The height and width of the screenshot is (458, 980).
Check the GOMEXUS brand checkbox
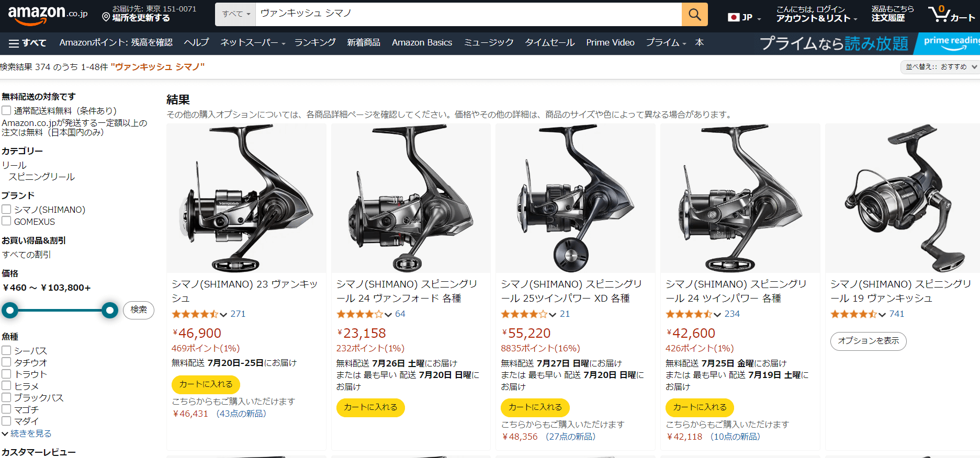[x=6, y=221]
